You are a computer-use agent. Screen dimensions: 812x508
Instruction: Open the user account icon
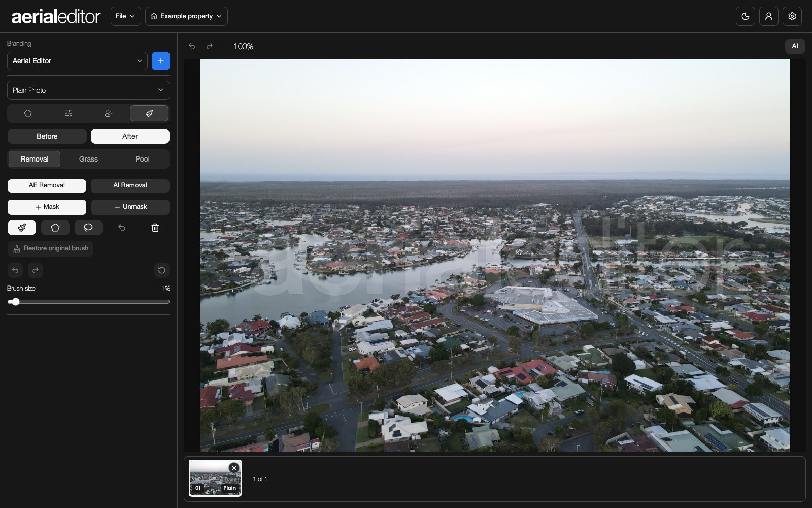tap(769, 16)
